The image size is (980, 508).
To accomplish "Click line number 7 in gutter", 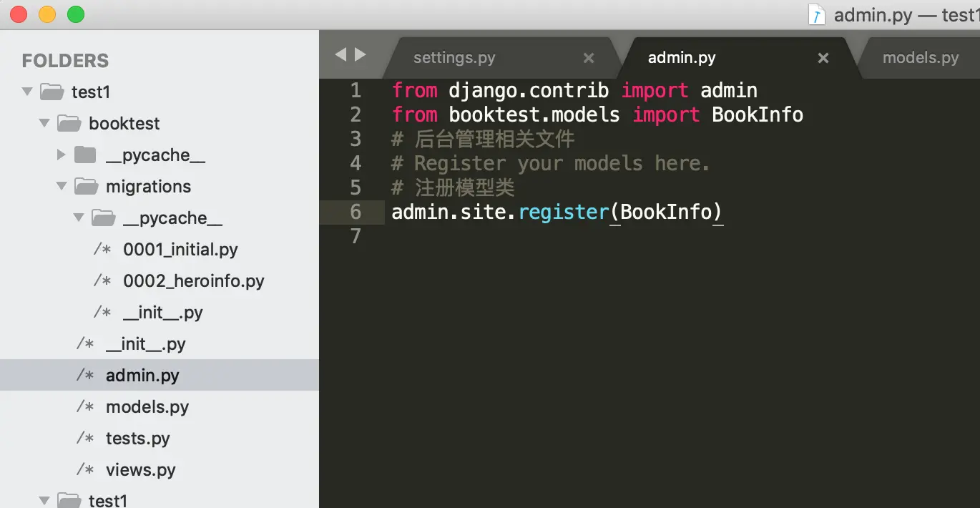I will (x=356, y=236).
